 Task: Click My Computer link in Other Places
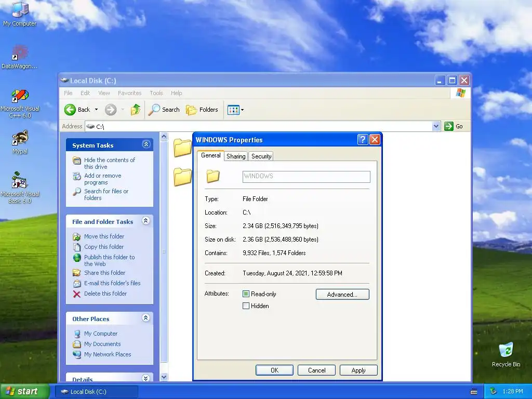[x=101, y=334]
